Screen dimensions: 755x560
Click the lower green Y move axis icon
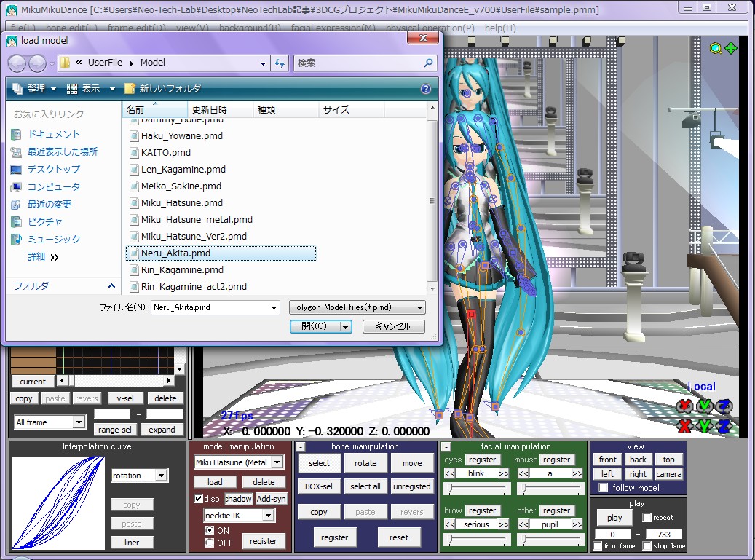[704, 426]
